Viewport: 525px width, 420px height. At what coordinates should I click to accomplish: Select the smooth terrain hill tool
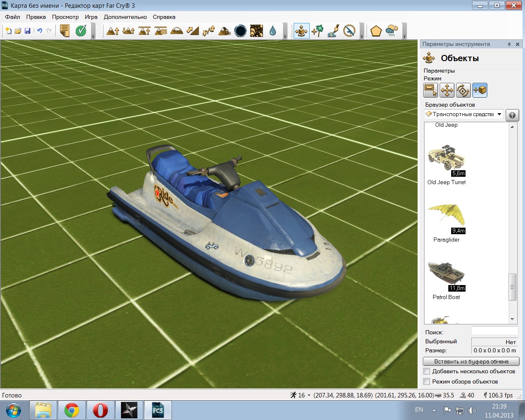point(177,31)
